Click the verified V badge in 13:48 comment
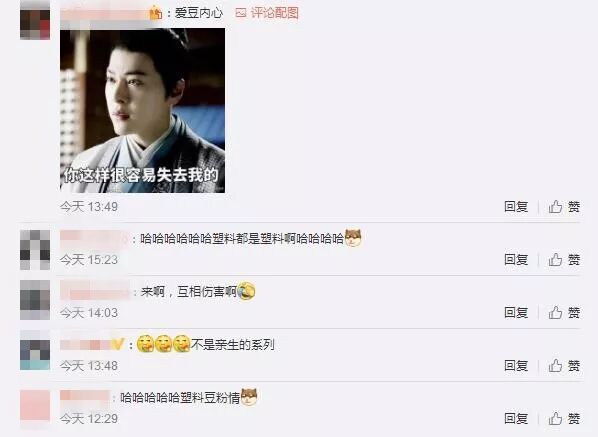 click(x=118, y=345)
